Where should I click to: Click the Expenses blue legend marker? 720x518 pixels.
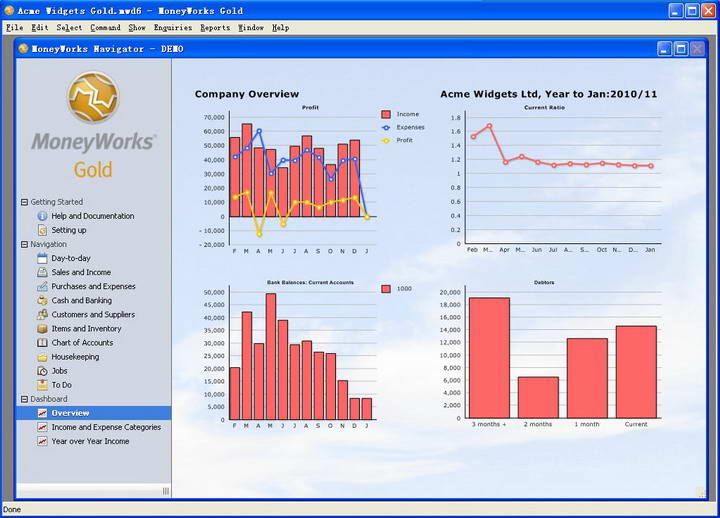[386, 127]
